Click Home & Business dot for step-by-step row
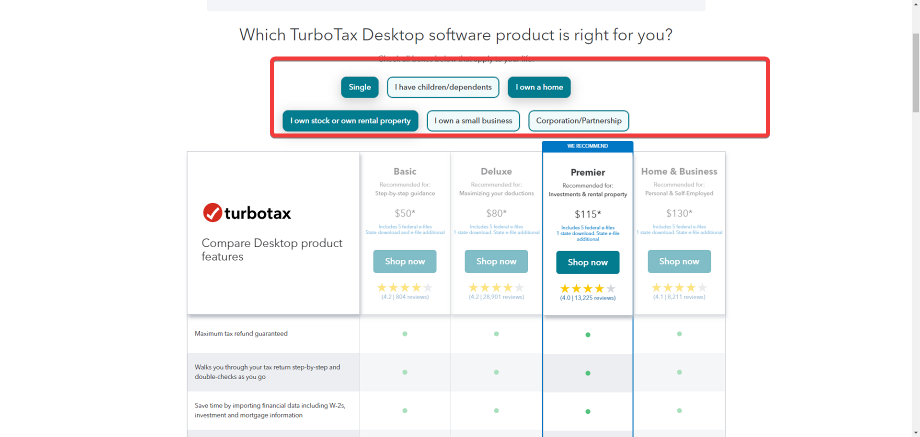 [679, 372]
